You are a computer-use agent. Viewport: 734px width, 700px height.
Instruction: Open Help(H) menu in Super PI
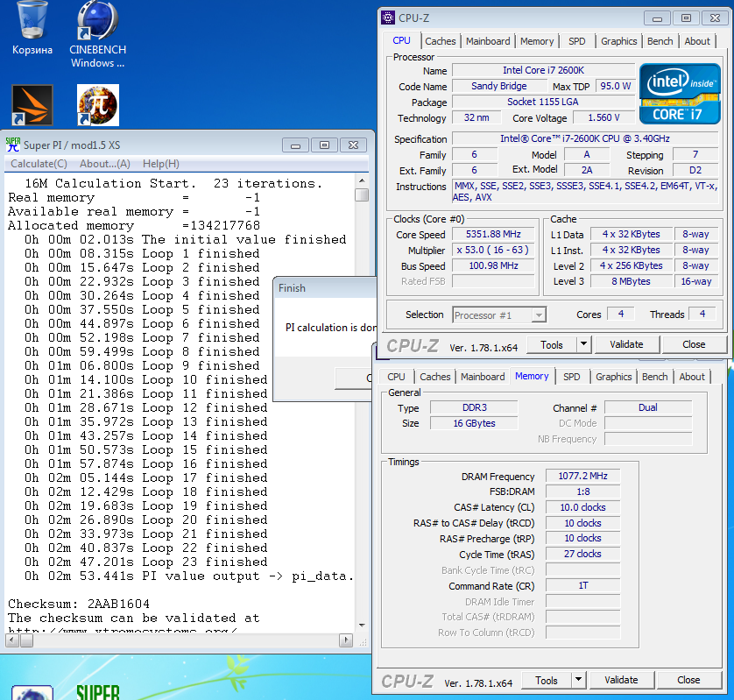coord(160,164)
